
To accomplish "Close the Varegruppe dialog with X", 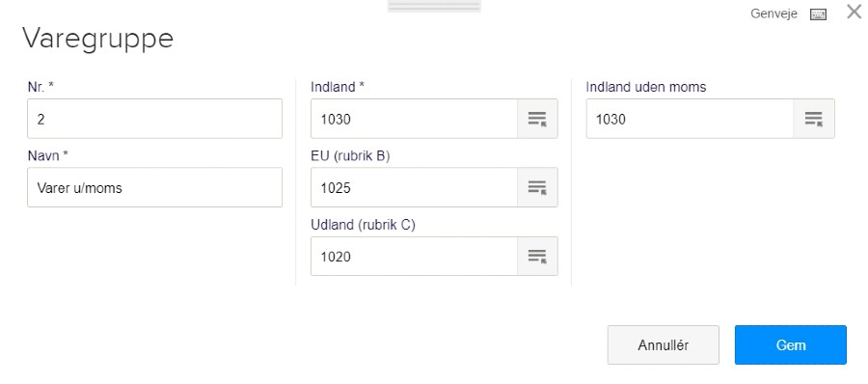I will 854,12.
